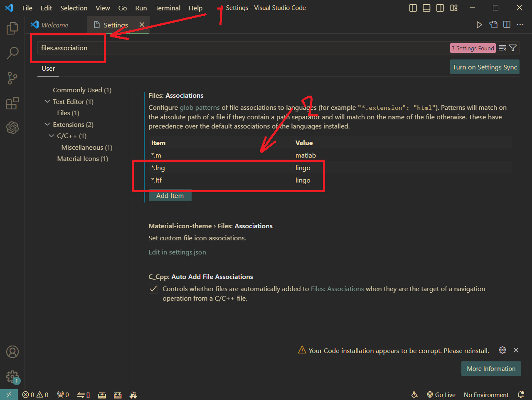Open the File menu
The image size is (532, 400).
pyautogui.click(x=27, y=8)
